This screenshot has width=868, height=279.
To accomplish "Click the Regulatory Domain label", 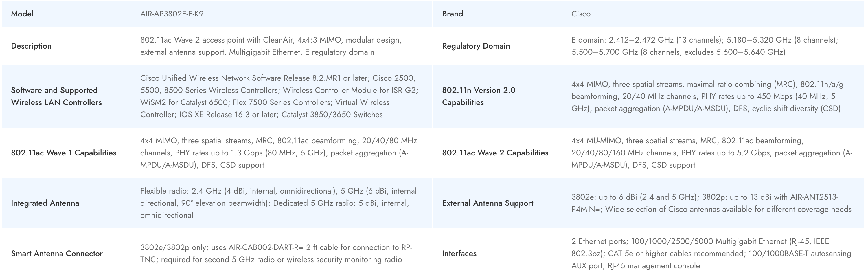I will pos(475,46).
